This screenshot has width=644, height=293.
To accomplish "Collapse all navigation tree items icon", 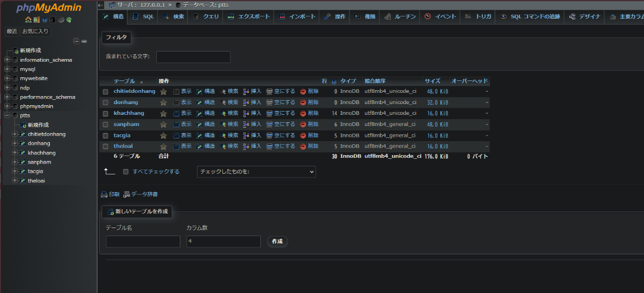I will (77, 41).
